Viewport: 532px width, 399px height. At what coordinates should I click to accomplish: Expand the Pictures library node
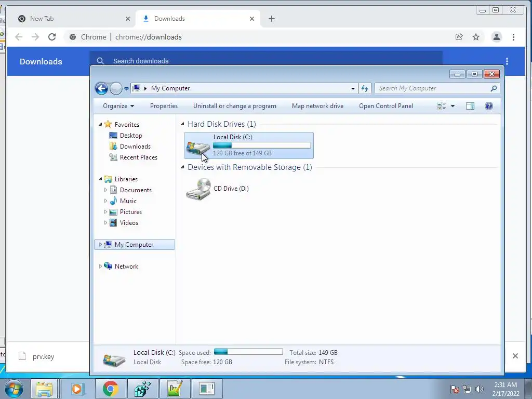(x=105, y=212)
